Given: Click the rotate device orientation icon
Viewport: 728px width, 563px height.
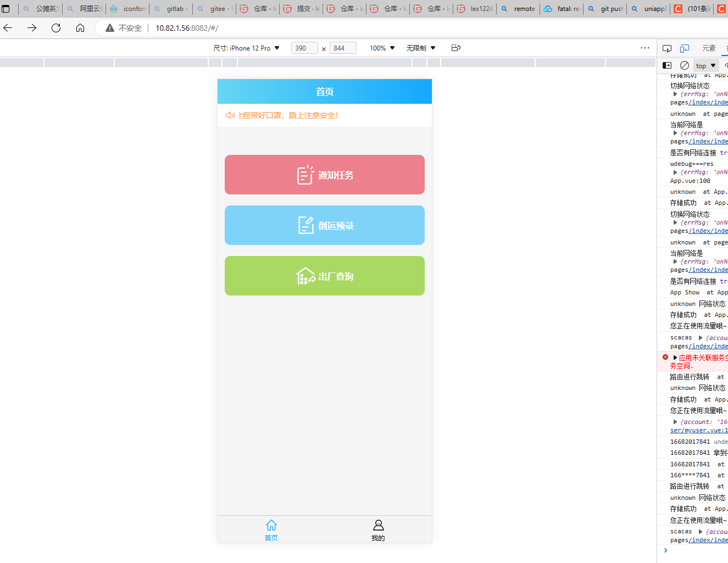Looking at the screenshot, I should (455, 48).
